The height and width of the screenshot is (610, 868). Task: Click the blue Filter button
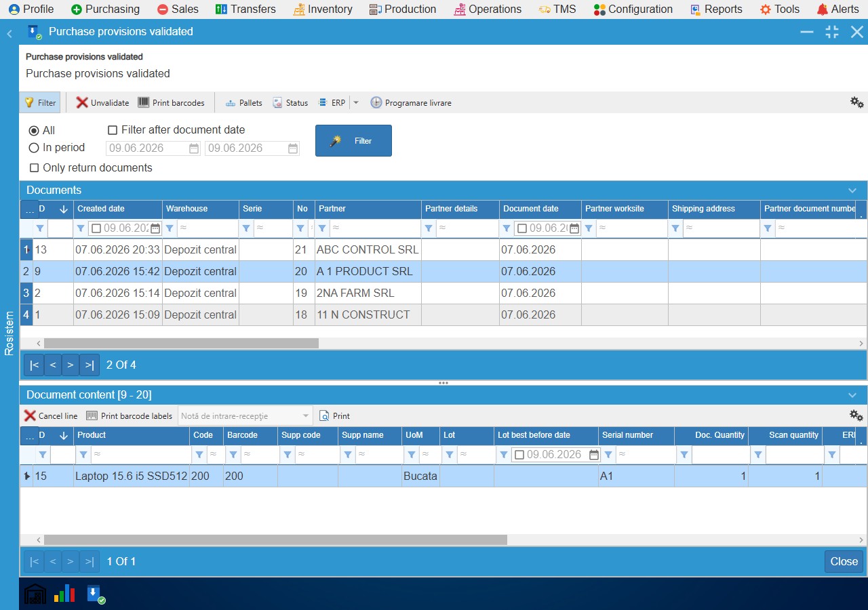tap(353, 140)
